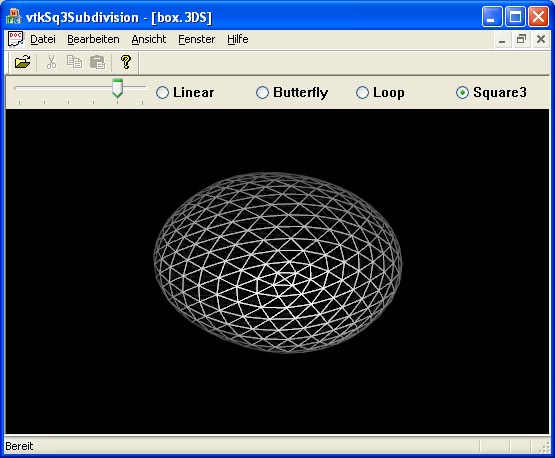Open the Fenster menu

pos(196,39)
